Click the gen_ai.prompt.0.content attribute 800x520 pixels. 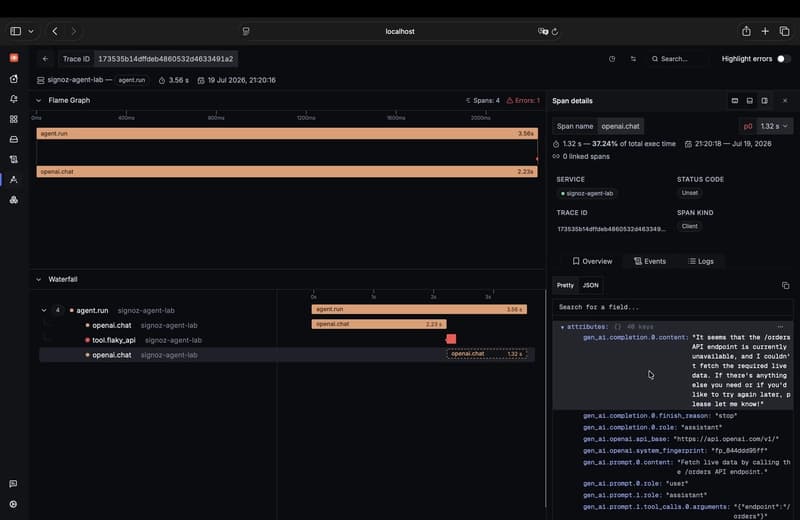[687, 467]
